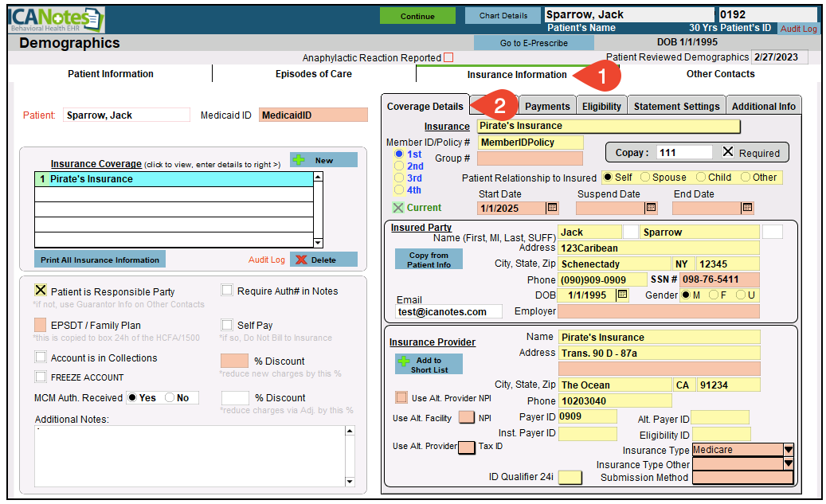Click Add to Short List button
The image size is (826, 504).
coord(429,365)
